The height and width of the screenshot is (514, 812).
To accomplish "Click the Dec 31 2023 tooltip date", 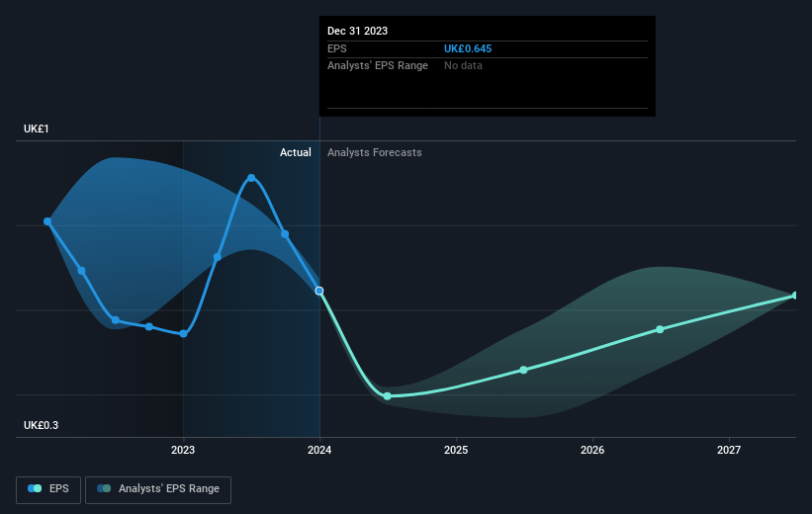I will tap(357, 31).
